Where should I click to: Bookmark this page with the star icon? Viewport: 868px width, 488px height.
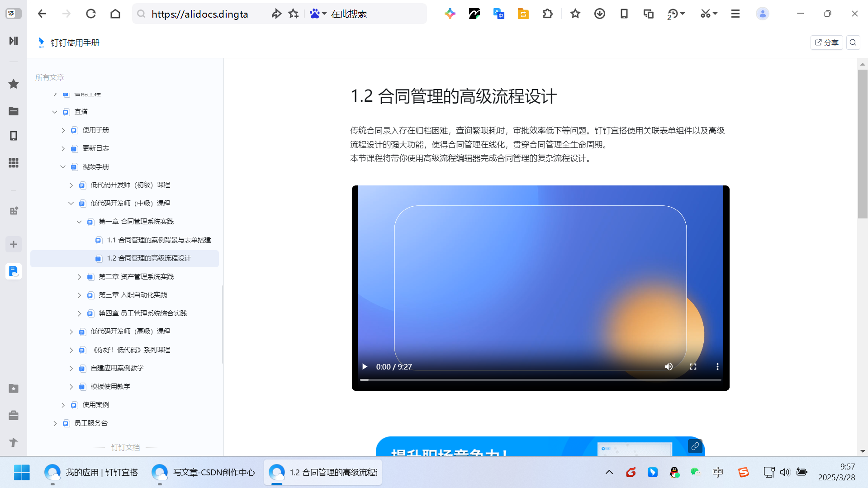click(294, 14)
